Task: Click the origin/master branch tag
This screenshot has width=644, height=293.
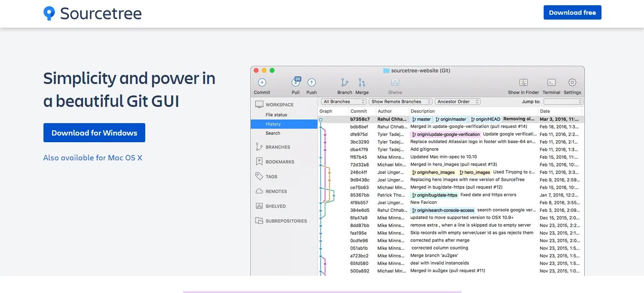Action: [451, 119]
